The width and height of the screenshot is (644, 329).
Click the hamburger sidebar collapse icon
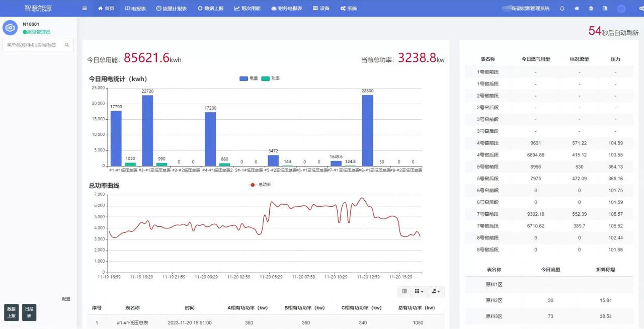pos(85,9)
